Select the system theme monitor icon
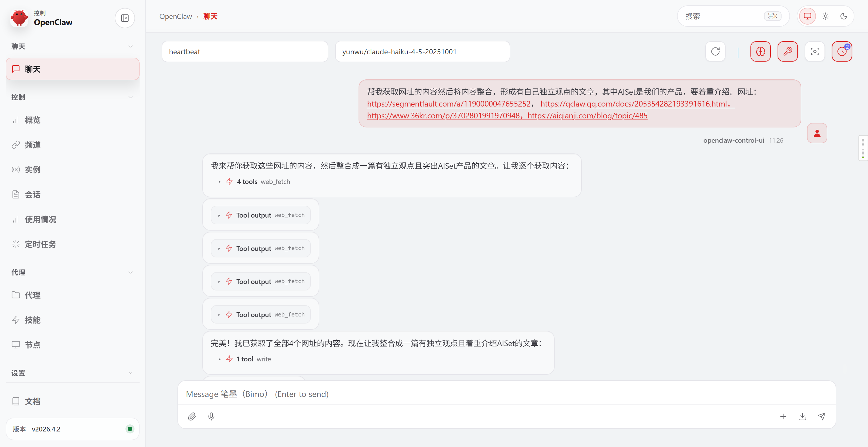Viewport: 868px width, 447px height. tap(807, 16)
